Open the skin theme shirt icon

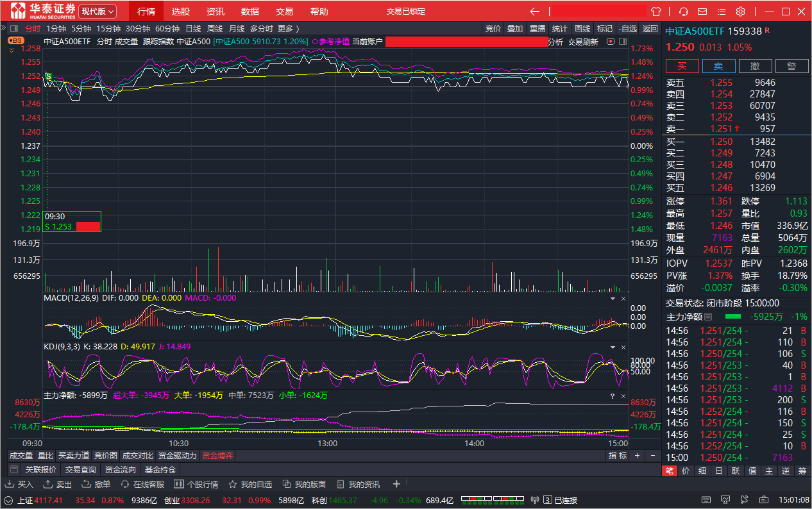[x=656, y=12]
